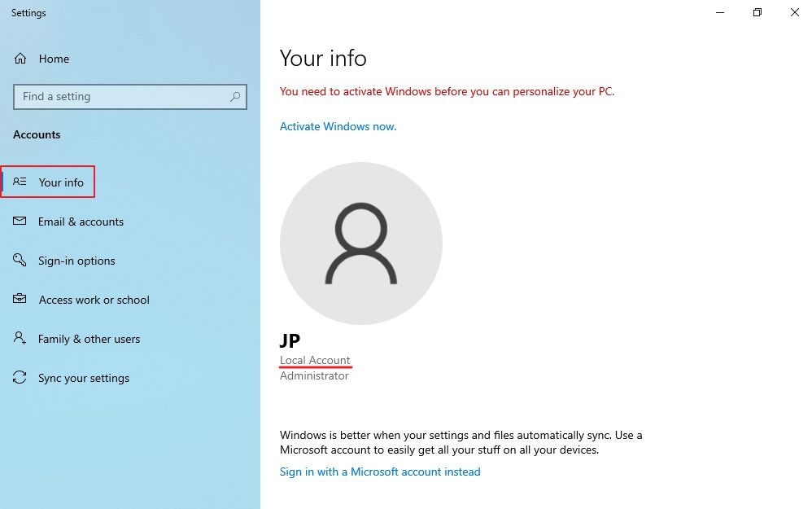Image resolution: width=812 pixels, height=509 pixels.
Task: Select the Your info person icon
Action: pos(20,182)
